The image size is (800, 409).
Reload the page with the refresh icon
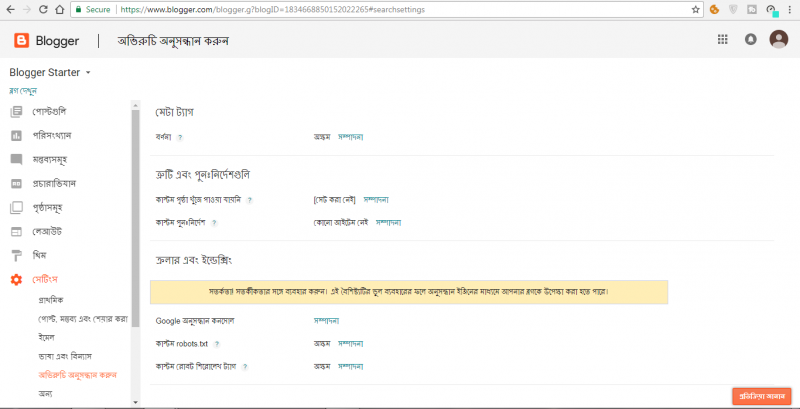click(43, 9)
